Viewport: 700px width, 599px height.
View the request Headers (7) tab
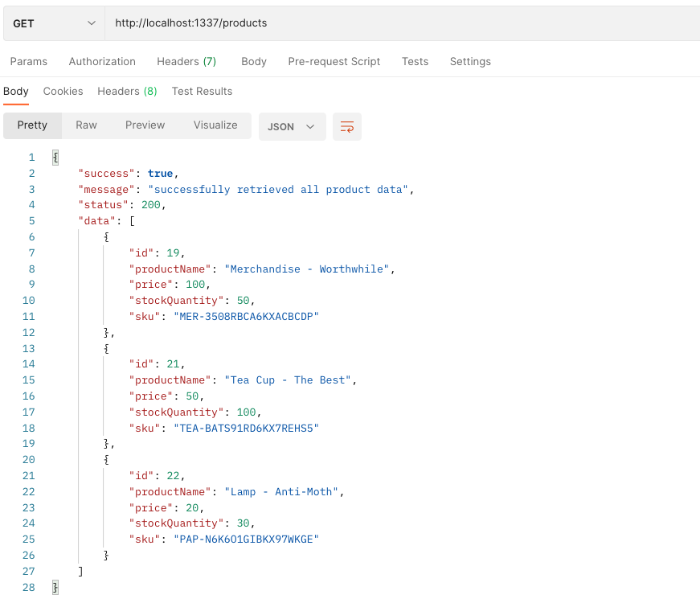point(186,61)
